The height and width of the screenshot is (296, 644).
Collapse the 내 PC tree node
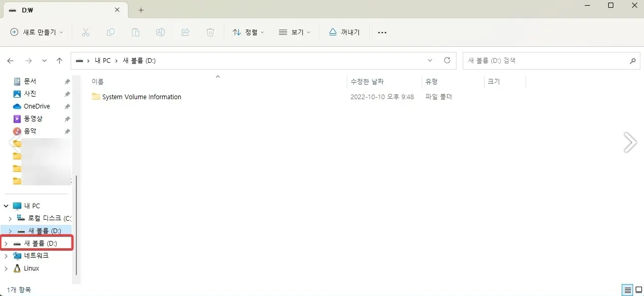click(6, 206)
